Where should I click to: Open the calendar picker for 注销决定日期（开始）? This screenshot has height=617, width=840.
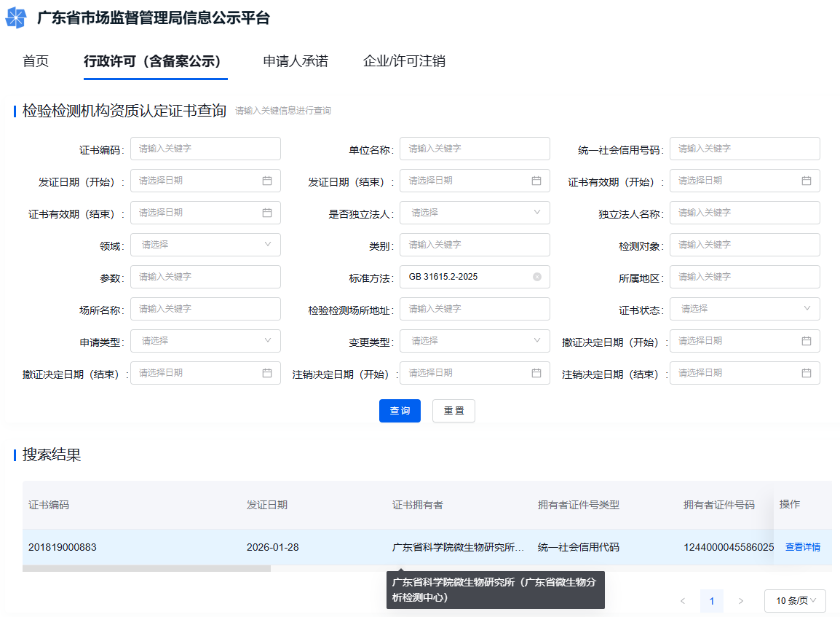536,372
